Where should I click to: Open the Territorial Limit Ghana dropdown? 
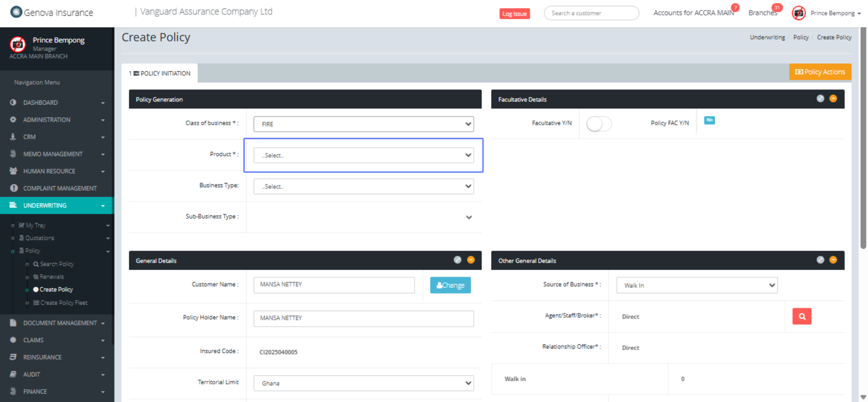tap(363, 383)
